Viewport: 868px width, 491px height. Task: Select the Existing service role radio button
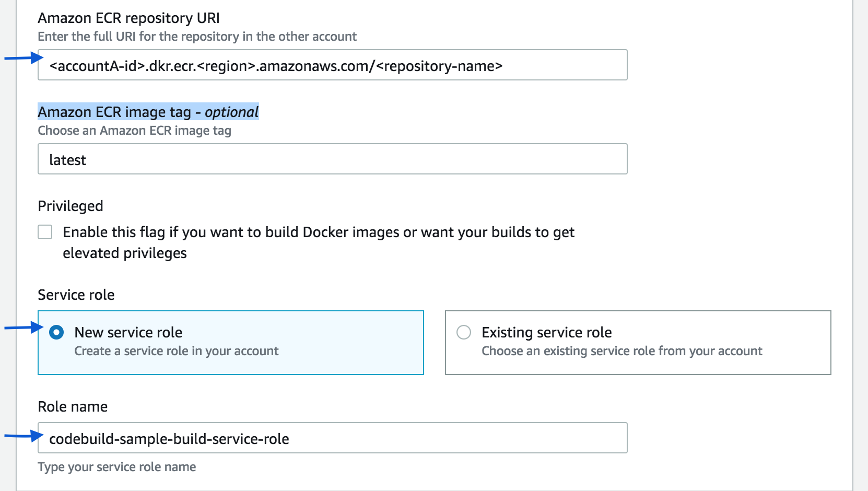(x=464, y=332)
